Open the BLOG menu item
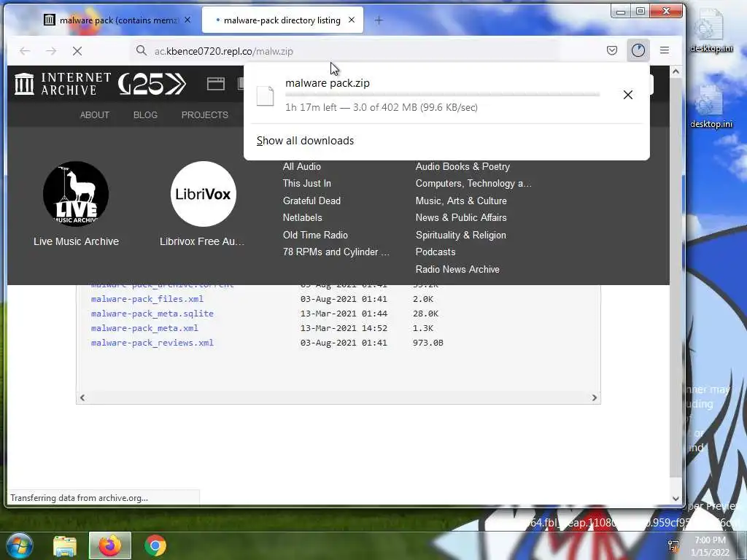Image resolution: width=747 pixels, height=560 pixels. [145, 114]
